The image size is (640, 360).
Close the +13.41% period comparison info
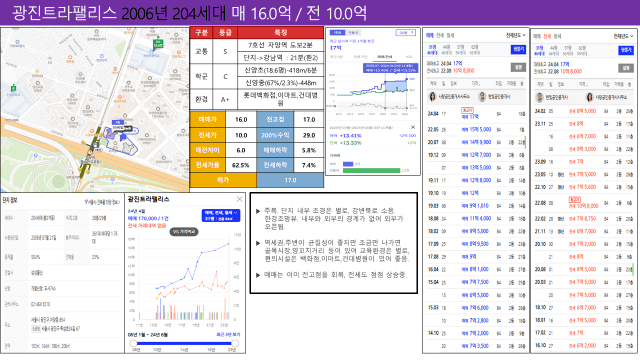click(x=413, y=127)
